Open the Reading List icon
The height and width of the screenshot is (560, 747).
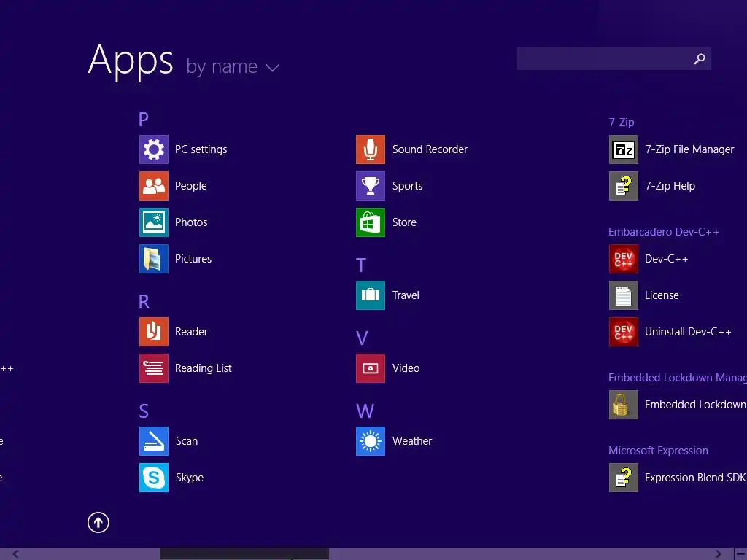(153, 368)
